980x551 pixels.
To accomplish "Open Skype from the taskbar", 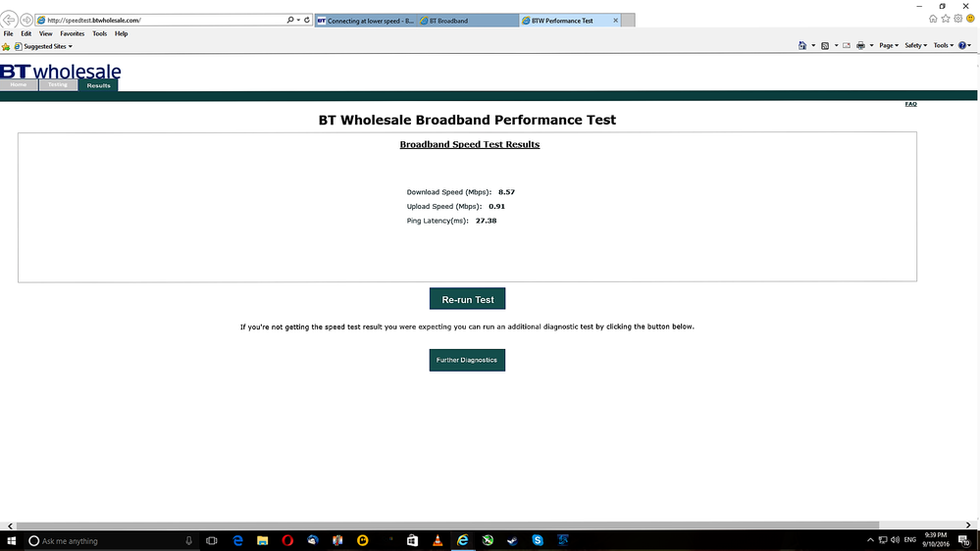I will (538, 541).
